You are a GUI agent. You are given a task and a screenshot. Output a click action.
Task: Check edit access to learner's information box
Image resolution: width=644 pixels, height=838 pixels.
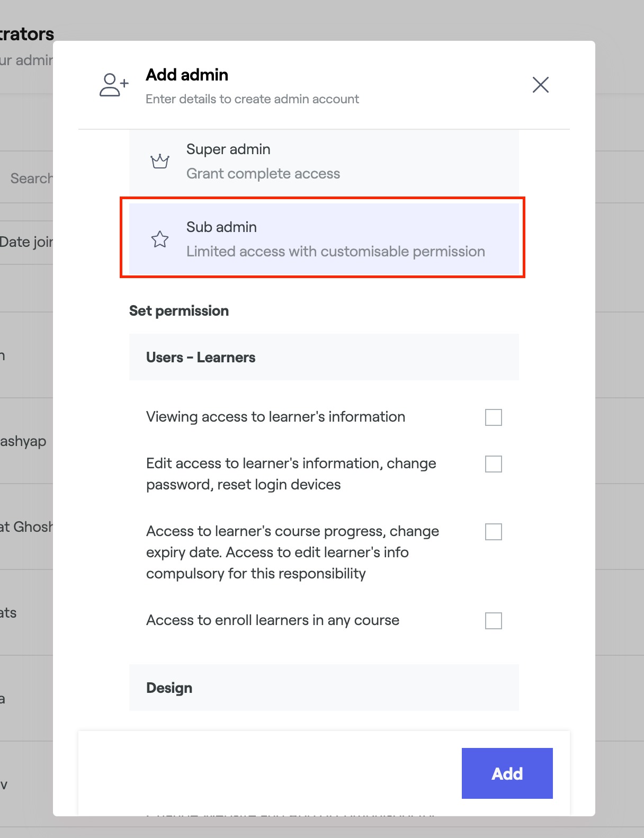493,464
